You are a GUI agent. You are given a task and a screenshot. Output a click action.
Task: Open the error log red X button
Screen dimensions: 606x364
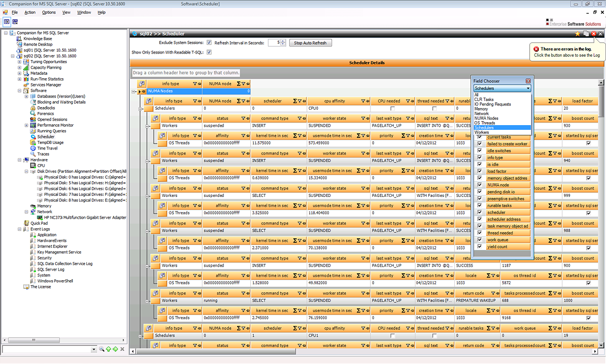pos(594,34)
